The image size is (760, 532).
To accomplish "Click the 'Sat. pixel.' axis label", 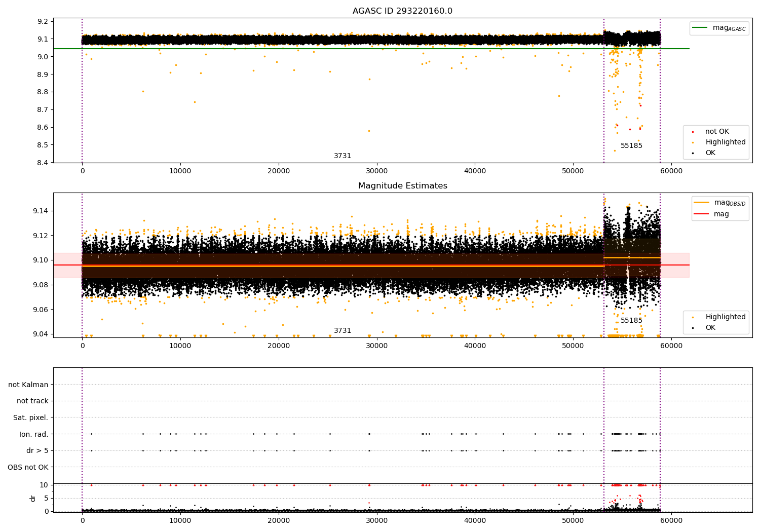I will [31, 418].
